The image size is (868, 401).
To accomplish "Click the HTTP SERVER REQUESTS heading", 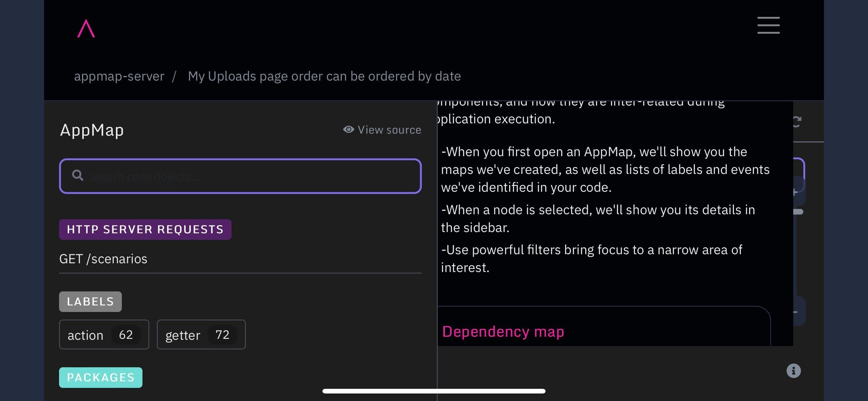I will tap(145, 229).
